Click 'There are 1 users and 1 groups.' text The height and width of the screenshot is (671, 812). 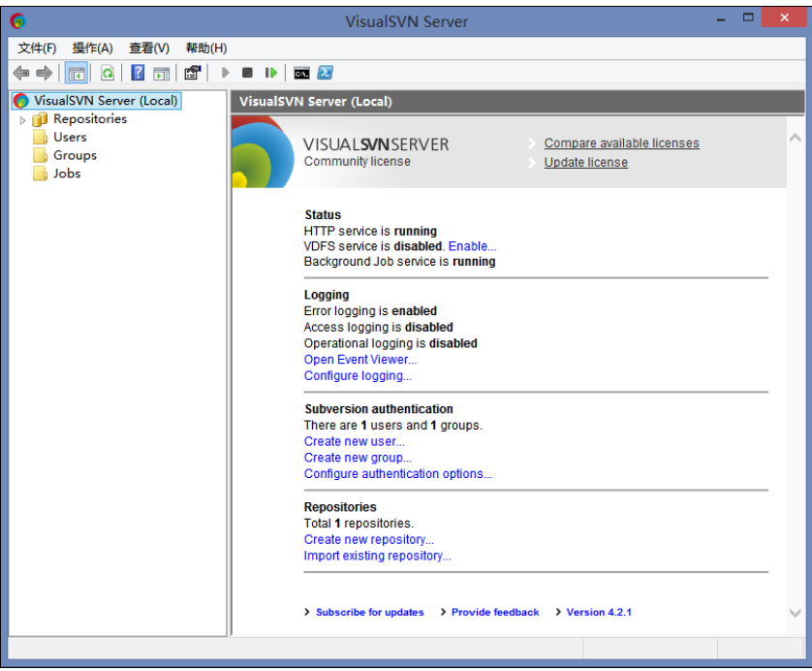point(393,426)
